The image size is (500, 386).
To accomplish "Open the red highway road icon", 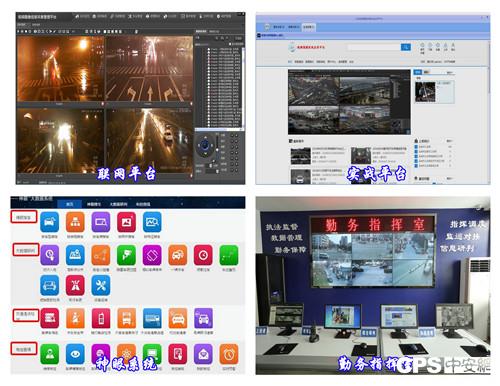I will pos(75,286).
